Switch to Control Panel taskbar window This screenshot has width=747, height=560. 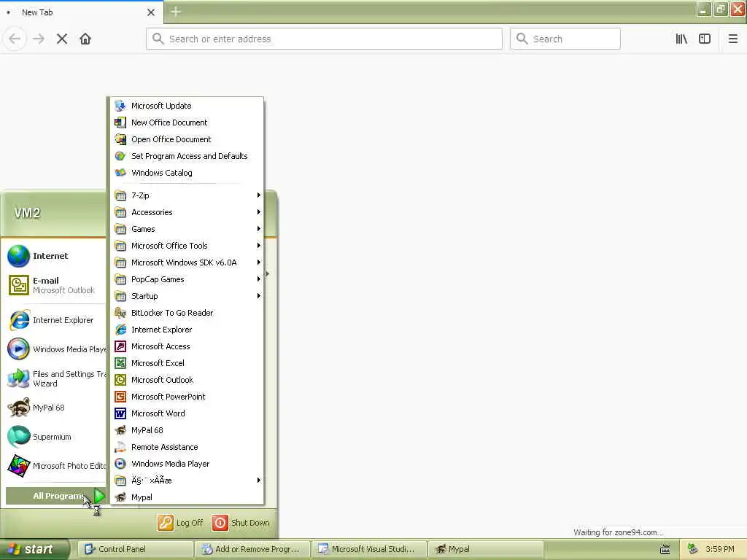pos(136,550)
